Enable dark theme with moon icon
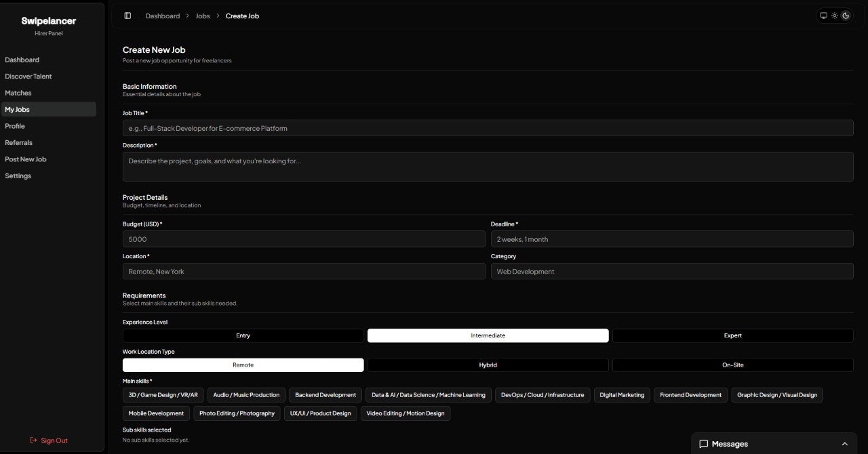 (846, 15)
